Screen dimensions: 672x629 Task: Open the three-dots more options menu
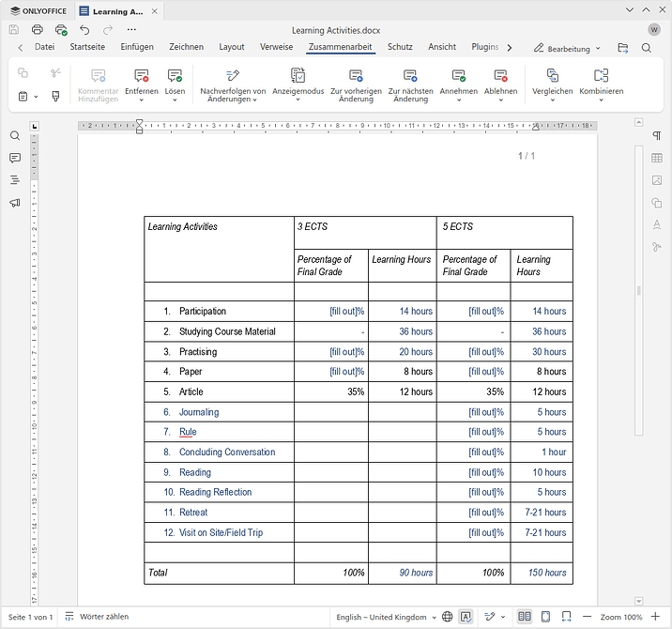131,30
